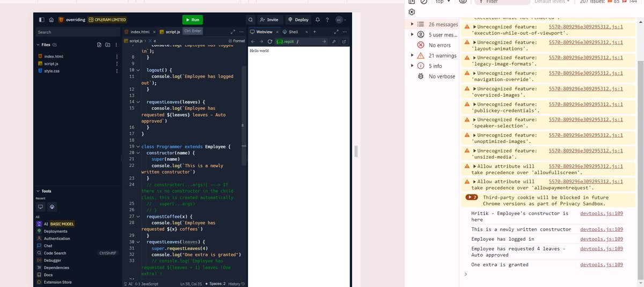
Task: Open the Debugger tool
Action: click(x=49, y=260)
